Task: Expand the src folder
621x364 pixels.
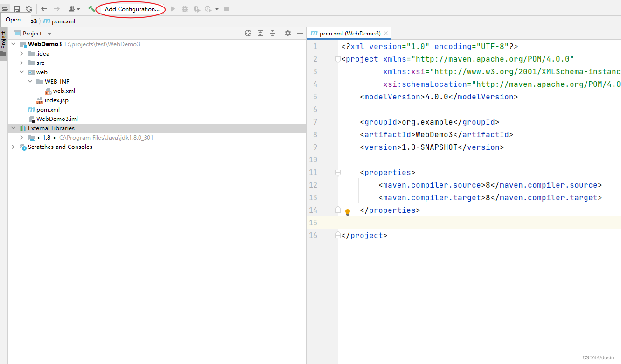Action: [x=21, y=63]
